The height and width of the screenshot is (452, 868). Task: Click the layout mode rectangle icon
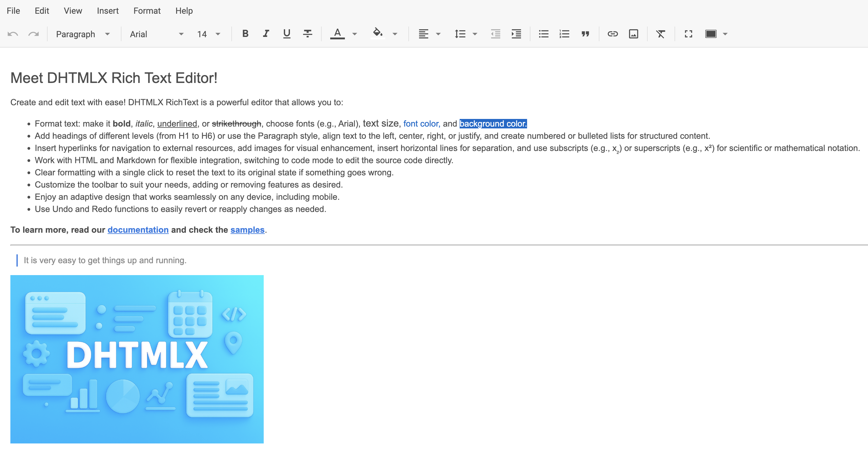click(x=711, y=34)
